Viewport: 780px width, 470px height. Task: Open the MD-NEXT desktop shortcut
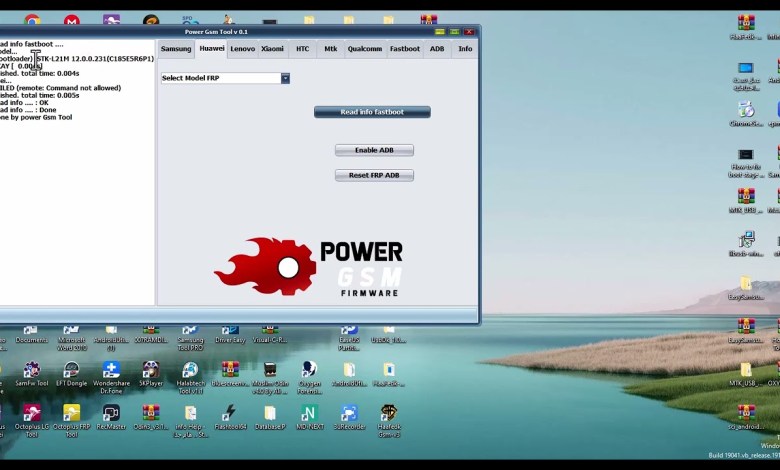(309, 413)
